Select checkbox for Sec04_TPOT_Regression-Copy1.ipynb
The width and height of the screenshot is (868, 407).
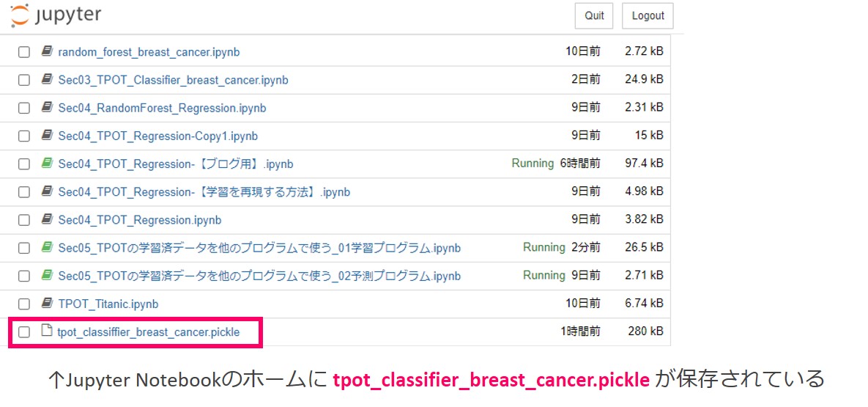[23, 136]
